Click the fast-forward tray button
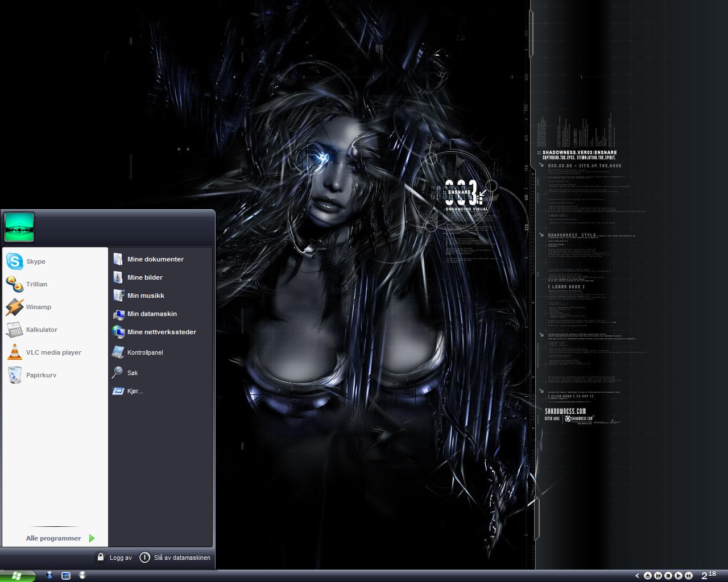This screenshot has width=728, height=582. (657, 576)
